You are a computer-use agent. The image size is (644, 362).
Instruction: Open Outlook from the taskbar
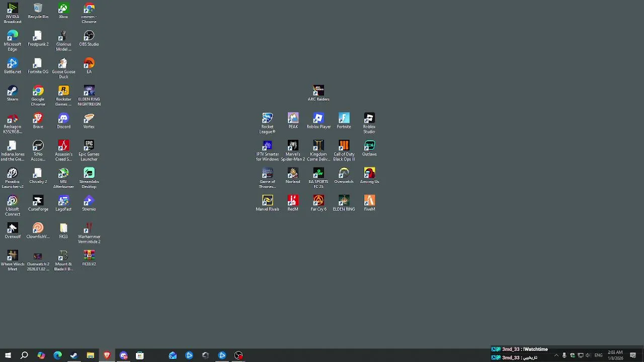pyautogui.click(x=173, y=355)
